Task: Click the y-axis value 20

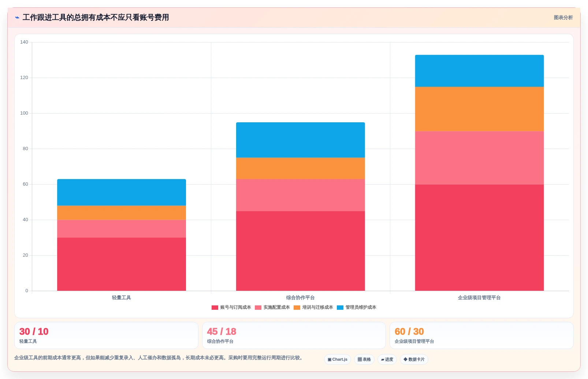Action: pos(25,255)
